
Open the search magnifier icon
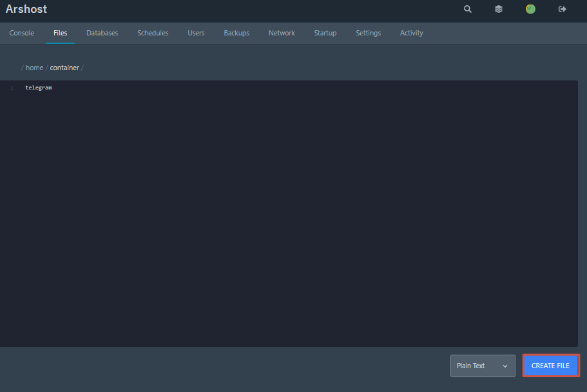click(468, 9)
